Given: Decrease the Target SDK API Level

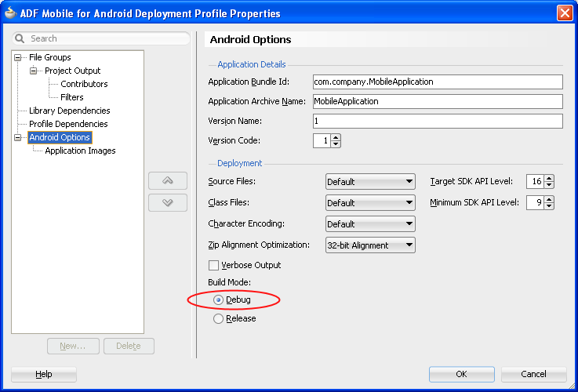Looking at the screenshot, I should [x=549, y=184].
